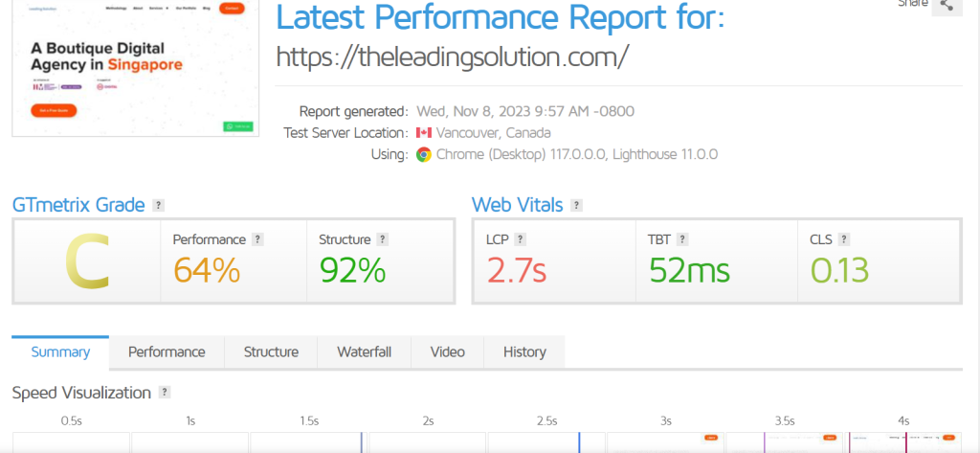Click the website screenshot thumbnail
Viewport: 980px width, 453px height.
(x=135, y=67)
